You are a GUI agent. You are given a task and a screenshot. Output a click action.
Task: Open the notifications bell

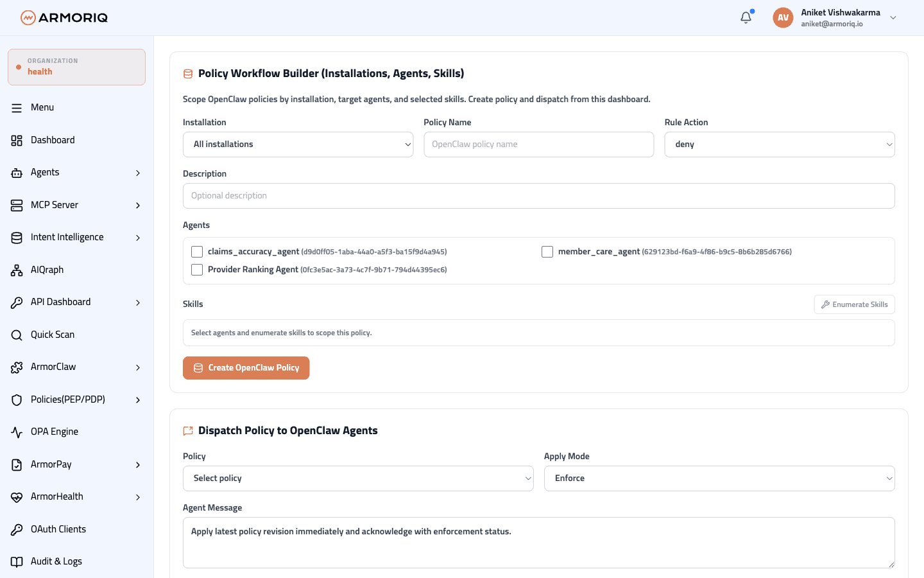746,17
